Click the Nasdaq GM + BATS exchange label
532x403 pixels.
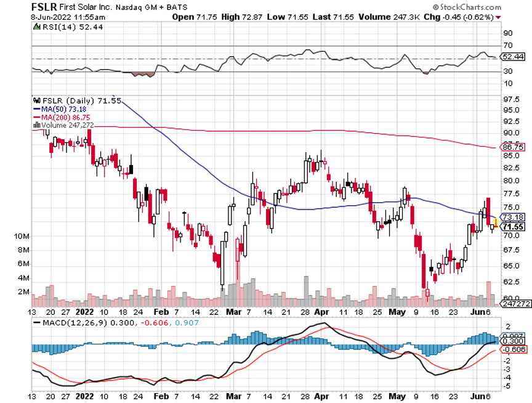(151, 7)
